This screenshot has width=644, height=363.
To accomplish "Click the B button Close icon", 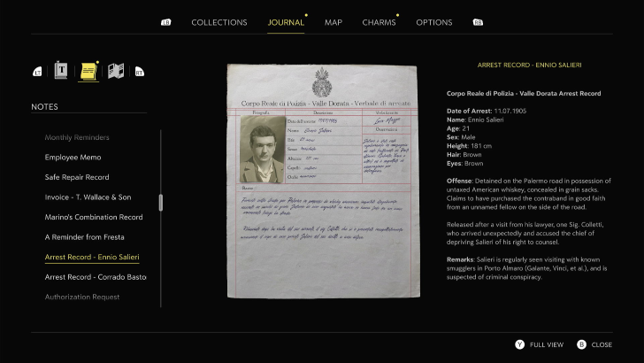I will (581, 344).
